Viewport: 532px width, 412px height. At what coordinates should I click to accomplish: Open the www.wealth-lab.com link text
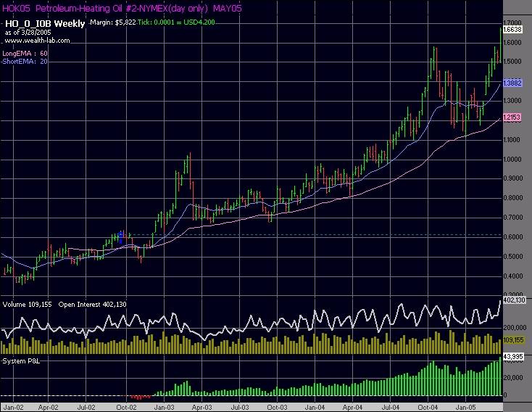(37, 41)
